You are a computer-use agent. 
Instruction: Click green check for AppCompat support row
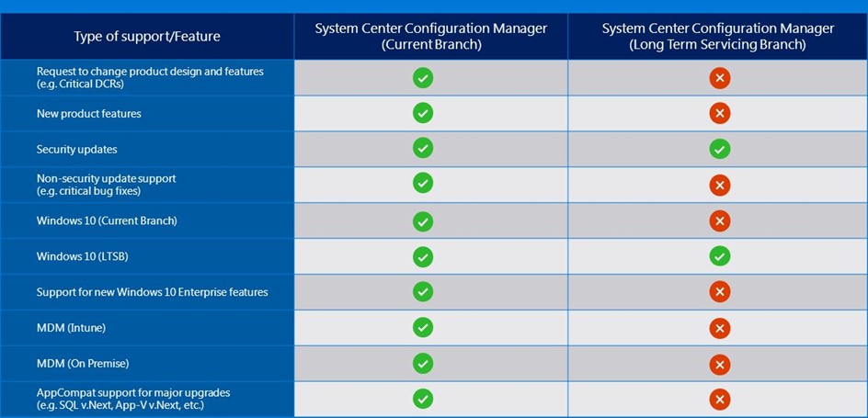point(423,399)
